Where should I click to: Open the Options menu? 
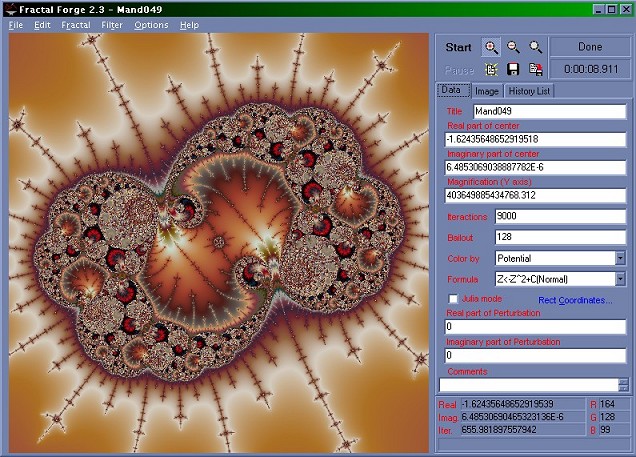pyautogui.click(x=151, y=25)
